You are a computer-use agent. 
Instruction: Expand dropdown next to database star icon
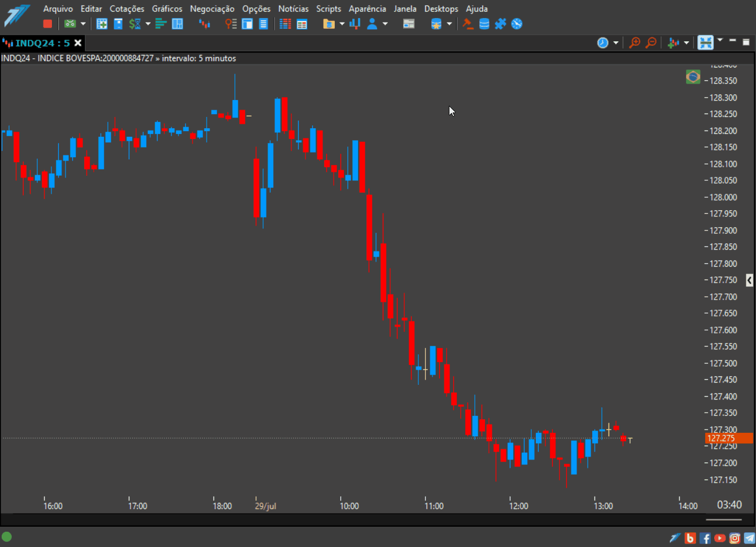(449, 24)
